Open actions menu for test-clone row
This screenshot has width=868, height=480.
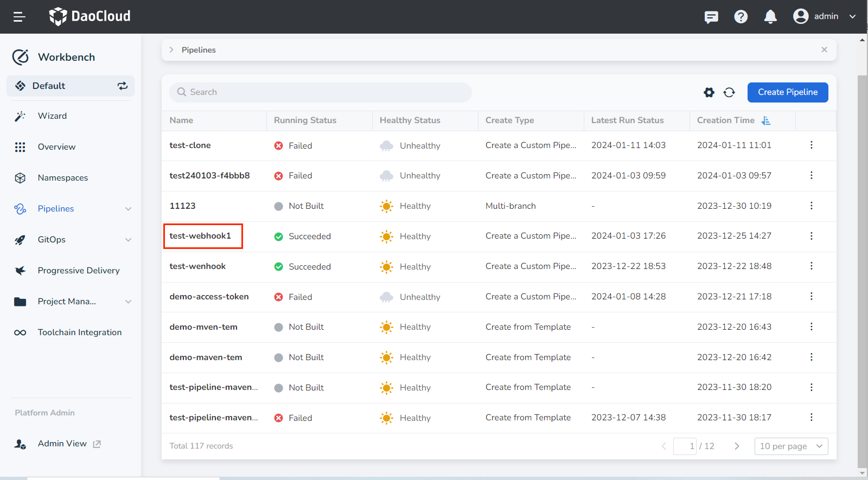tap(811, 145)
